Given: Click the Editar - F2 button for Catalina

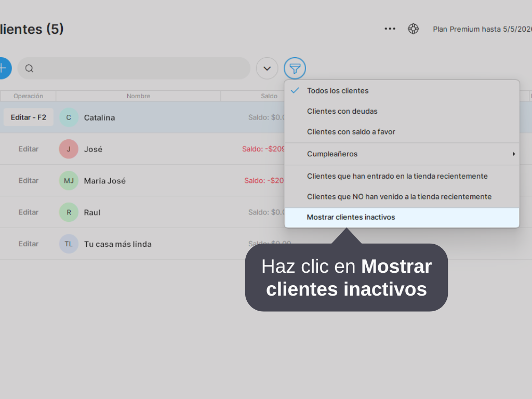Looking at the screenshot, I should [29, 117].
